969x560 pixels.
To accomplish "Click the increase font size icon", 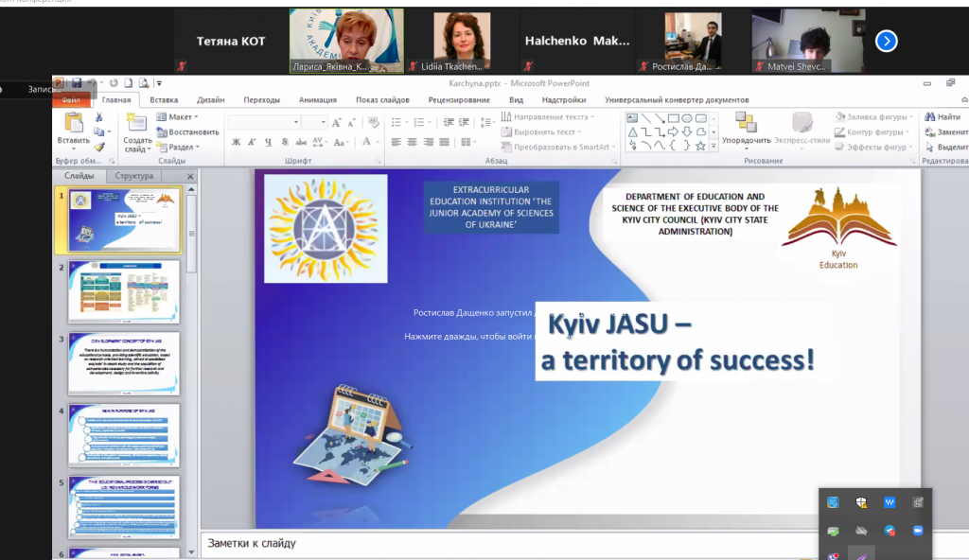I will (336, 122).
